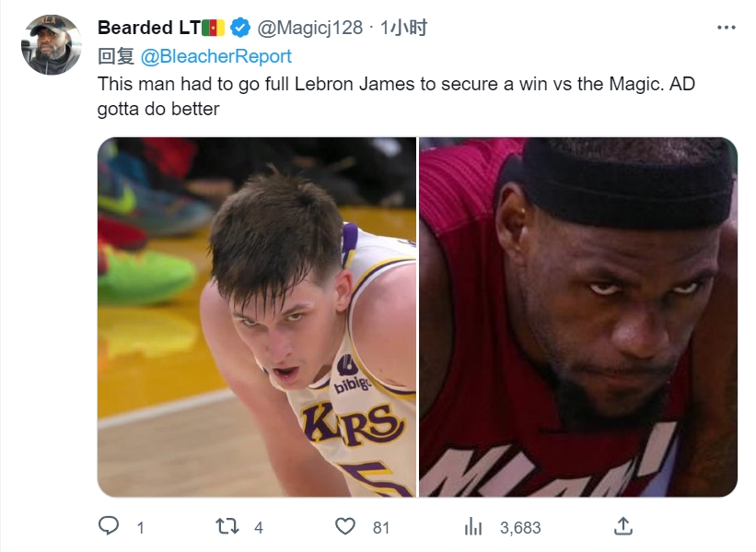Open the @Magicj128 handle link

point(308,28)
